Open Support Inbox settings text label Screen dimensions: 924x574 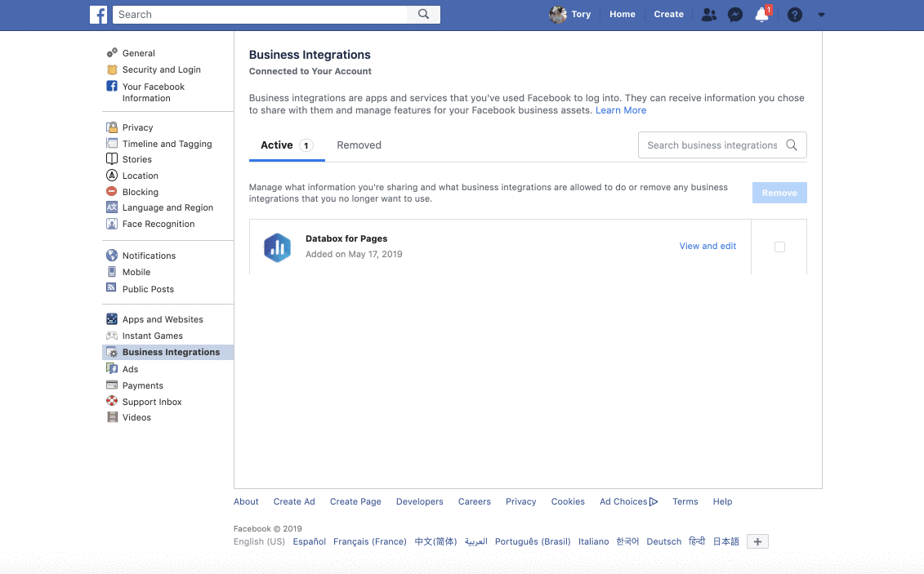(x=152, y=402)
